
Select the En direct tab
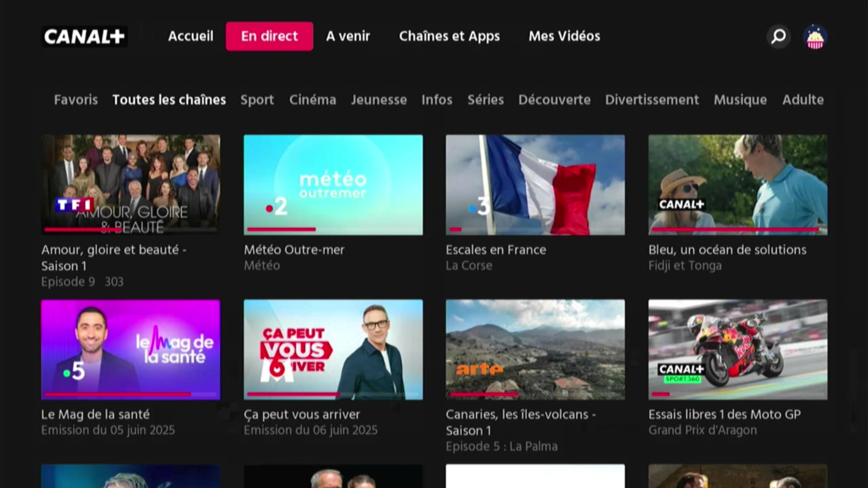[269, 36]
